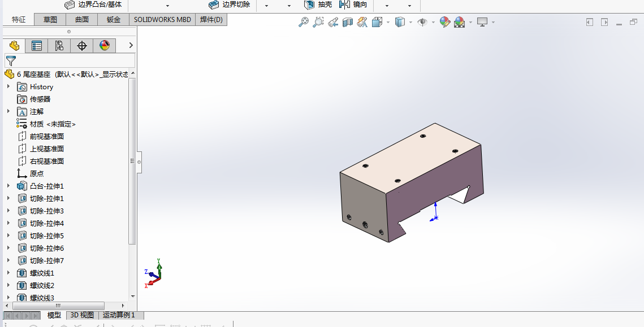Click the Edit Appearance color ball icon
The width and height of the screenshot is (644, 327).
(445, 22)
